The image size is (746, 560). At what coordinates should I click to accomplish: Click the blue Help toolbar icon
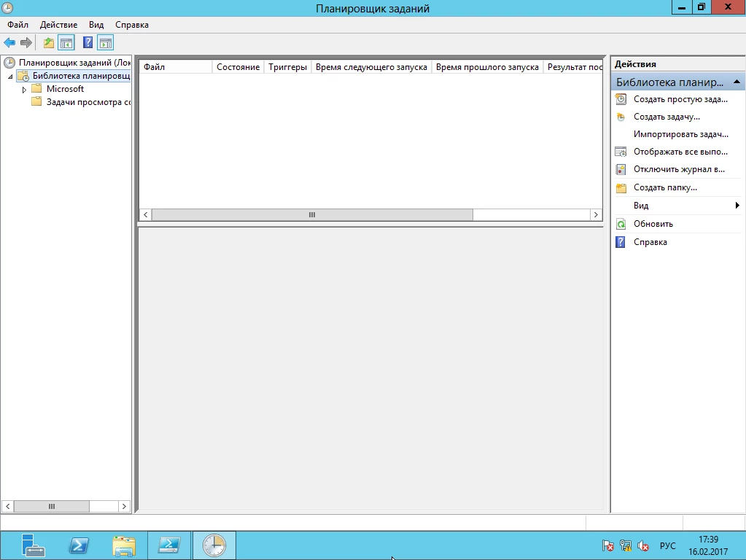click(x=88, y=43)
